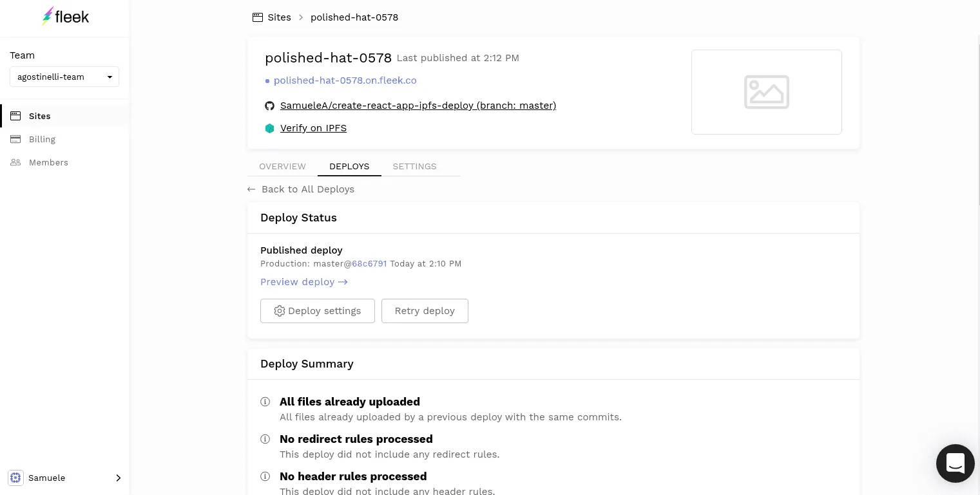This screenshot has height=495, width=980.
Task: Open the intercom chat bubble
Action: pos(955,463)
